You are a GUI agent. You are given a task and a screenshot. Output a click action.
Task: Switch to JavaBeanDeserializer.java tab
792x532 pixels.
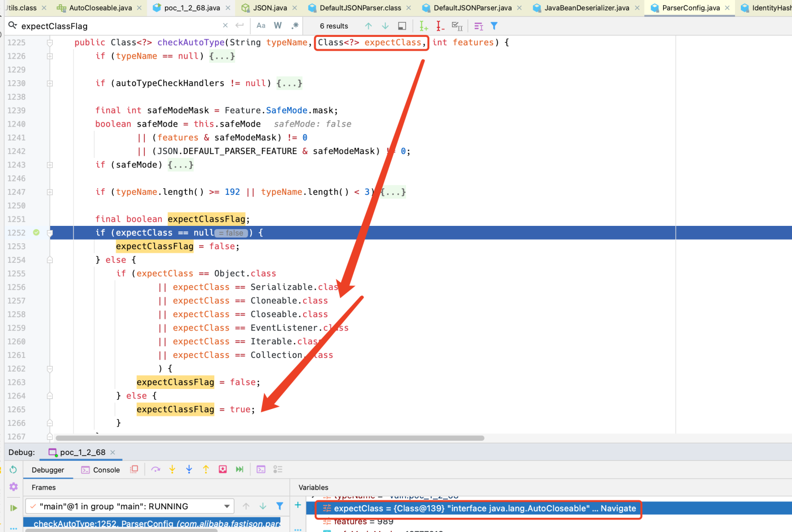[587, 8]
